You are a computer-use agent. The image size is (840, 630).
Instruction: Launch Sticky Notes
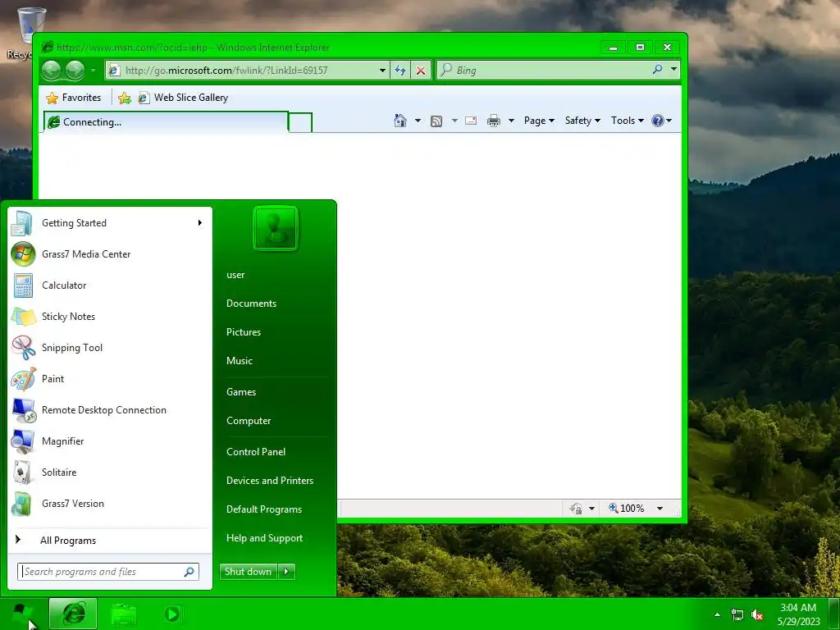(x=110, y=317)
